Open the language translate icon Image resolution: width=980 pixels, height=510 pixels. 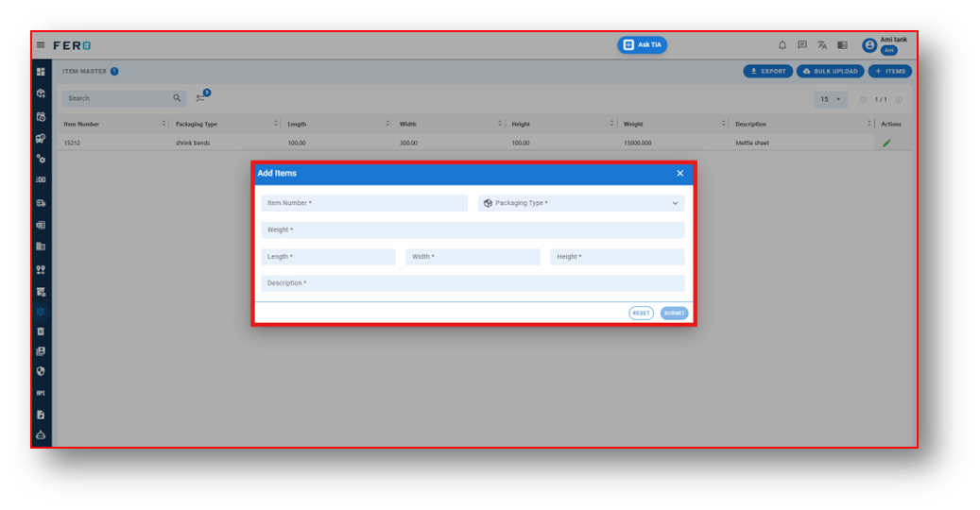(822, 45)
